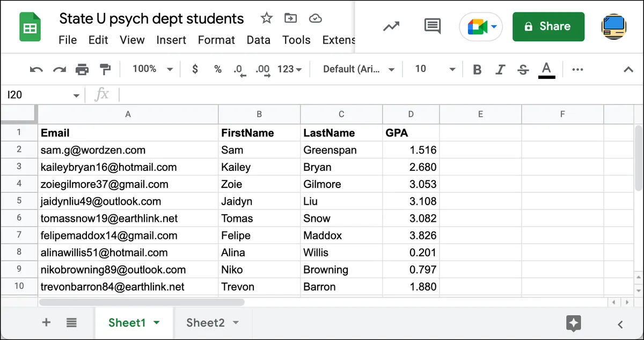
Task: Click the document title text
Action: click(x=151, y=18)
